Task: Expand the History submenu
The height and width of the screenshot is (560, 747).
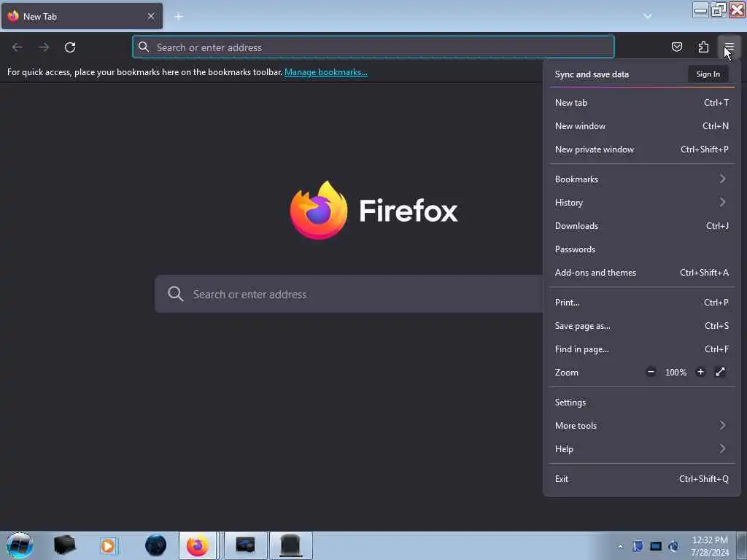Action: 642,203
